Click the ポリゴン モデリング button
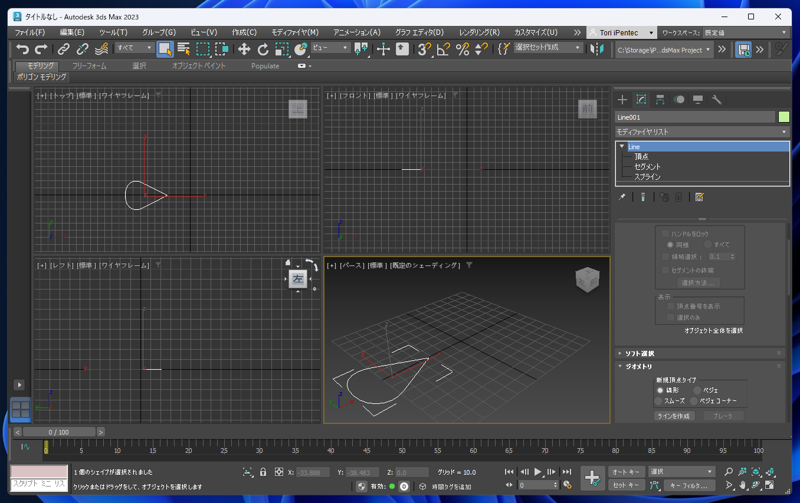800x503 pixels. [41, 77]
